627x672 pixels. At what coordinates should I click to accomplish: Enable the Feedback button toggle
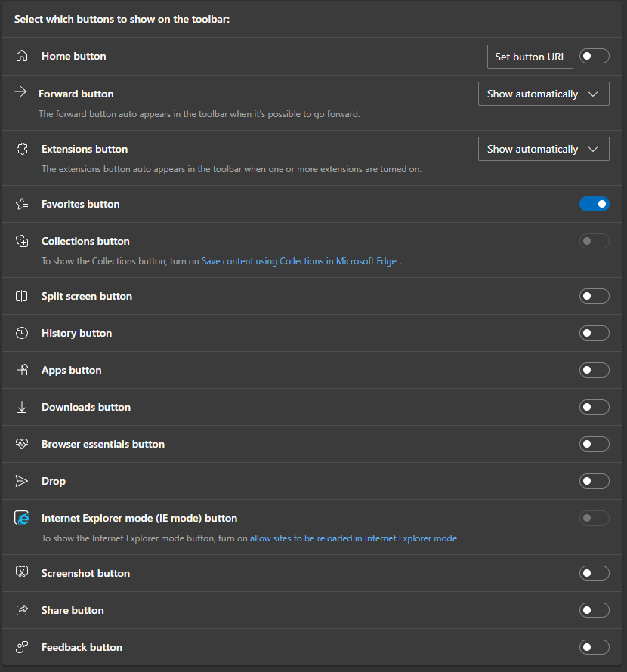(x=594, y=647)
